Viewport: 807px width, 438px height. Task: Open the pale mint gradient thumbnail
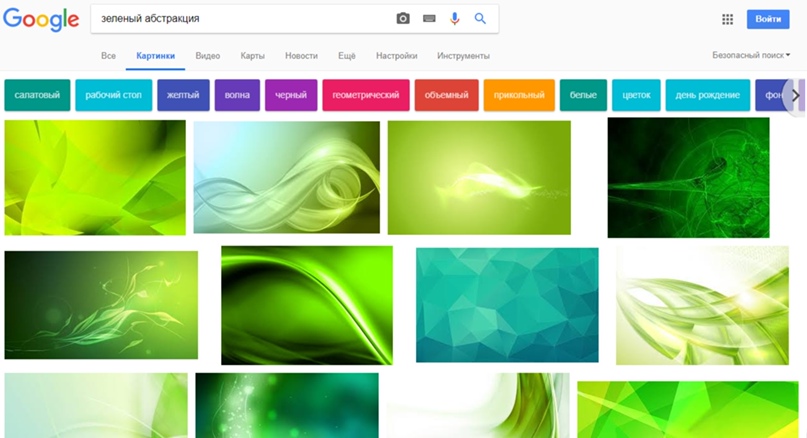click(x=96, y=406)
